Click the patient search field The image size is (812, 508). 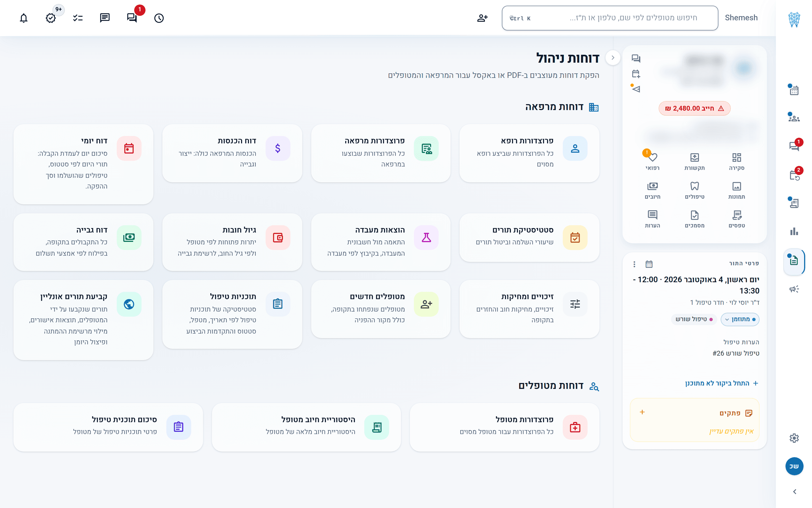tap(610, 18)
